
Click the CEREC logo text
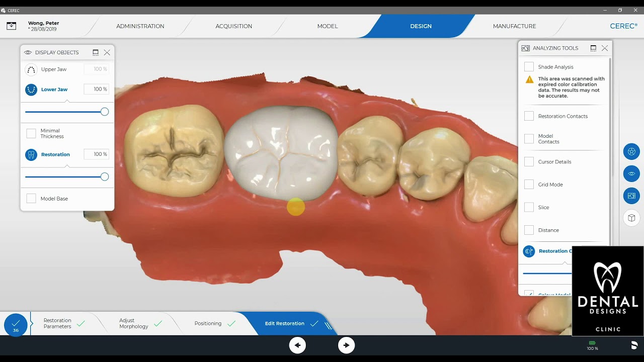coord(623,26)
